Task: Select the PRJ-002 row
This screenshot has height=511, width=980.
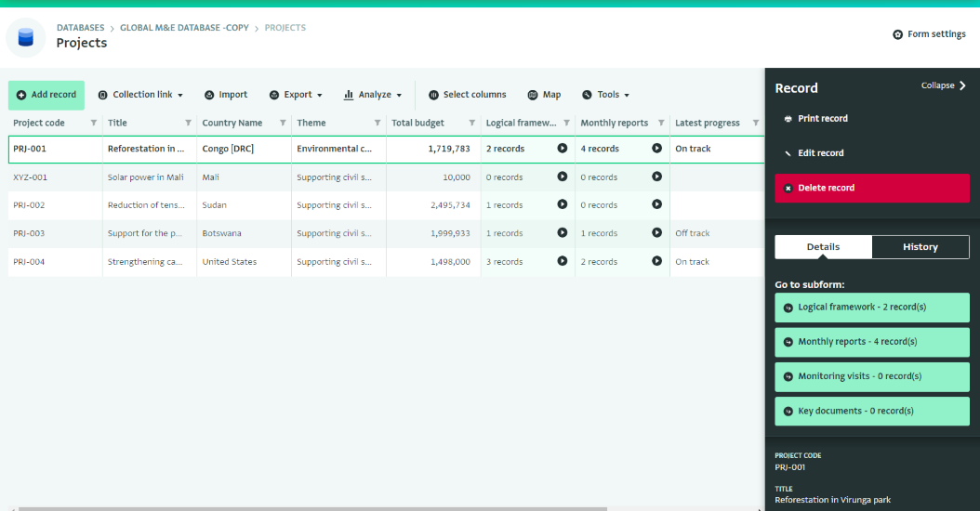Action: (386, 205)
